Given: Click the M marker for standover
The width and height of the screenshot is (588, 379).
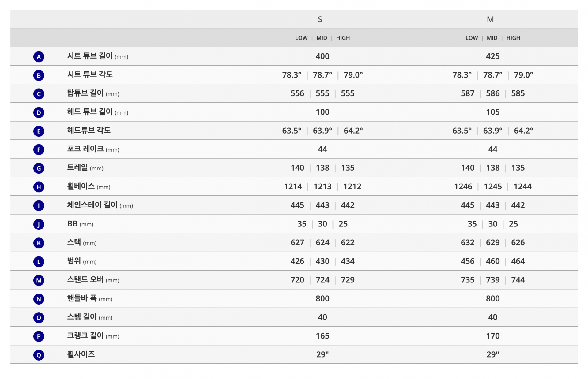Looking at the screenshot, I should click(x=39, y=280).
